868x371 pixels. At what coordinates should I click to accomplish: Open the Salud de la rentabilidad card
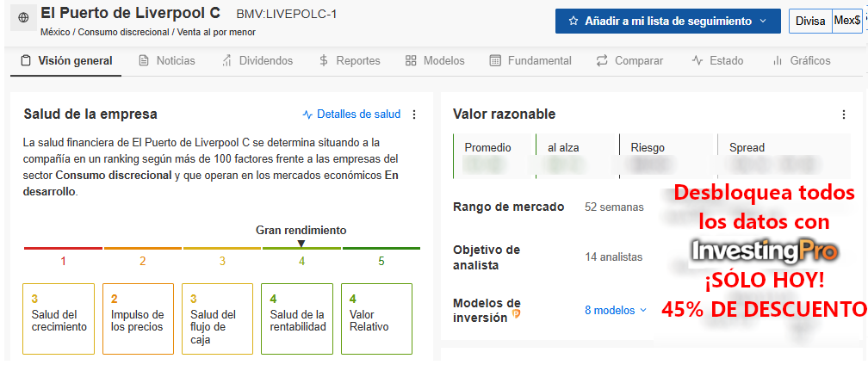pyautogui.click(x=297, y=319)
